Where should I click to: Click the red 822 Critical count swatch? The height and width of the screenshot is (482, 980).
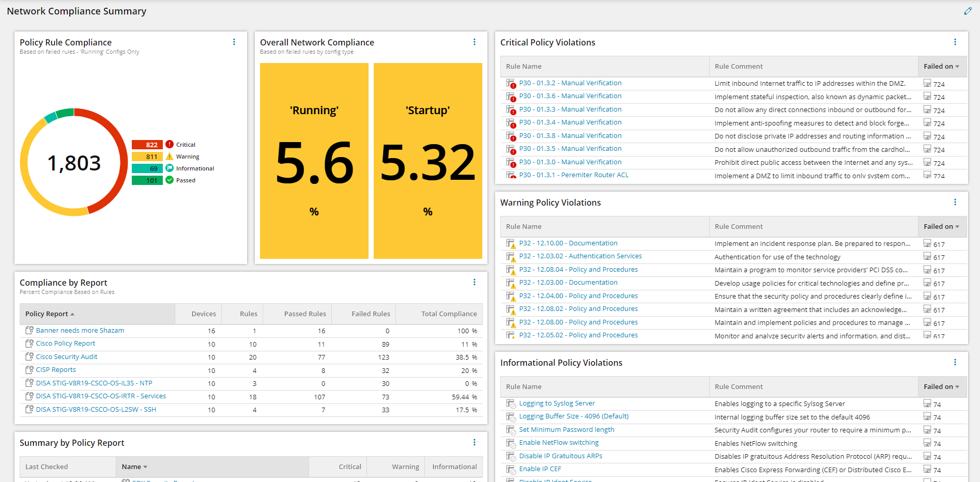(x=147, y=145)
